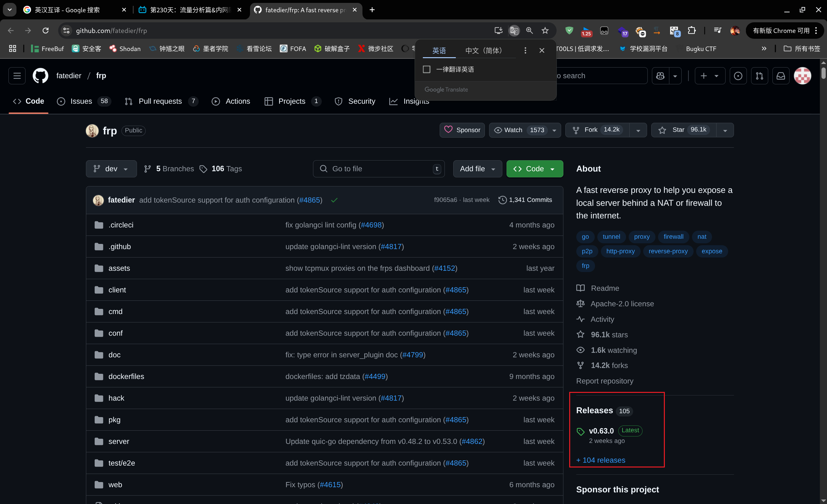The image size is (827, 504).
Task: Click the Google Translate icon in address bar
Action: coord(514,31)
